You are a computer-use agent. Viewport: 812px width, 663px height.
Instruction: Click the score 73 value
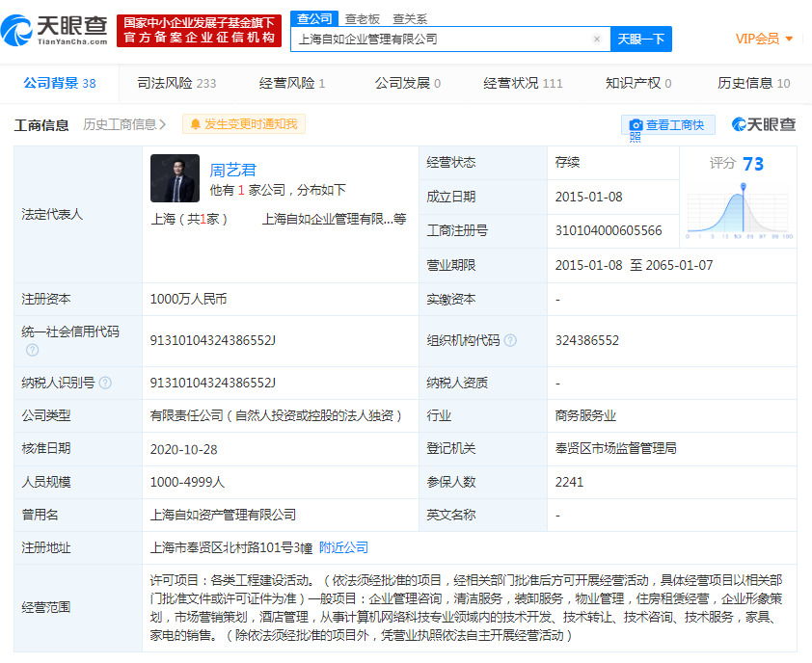753,164
